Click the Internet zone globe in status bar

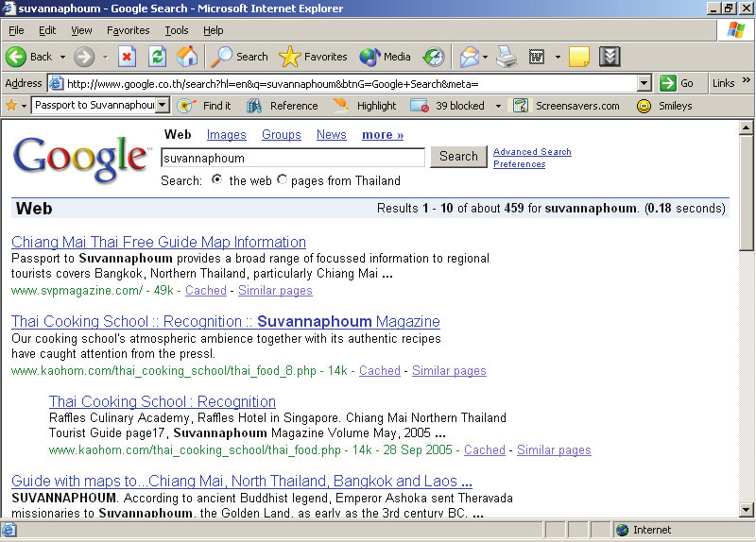[623, 530]
